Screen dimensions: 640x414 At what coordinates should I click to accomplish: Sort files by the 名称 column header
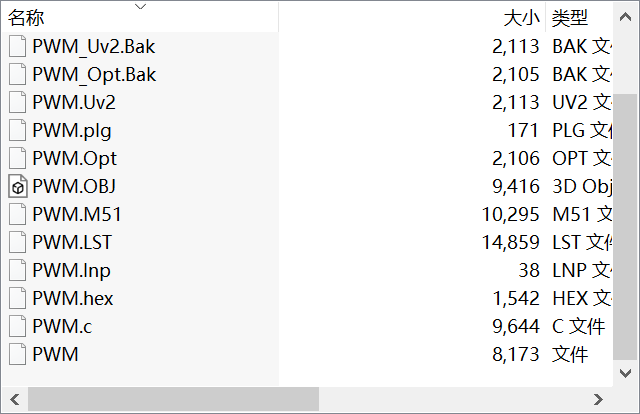coord(28,18)
